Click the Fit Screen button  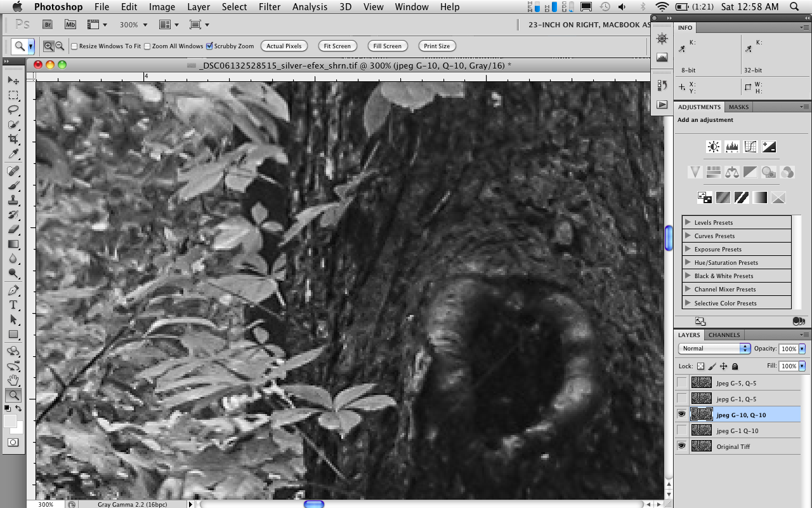337,46
